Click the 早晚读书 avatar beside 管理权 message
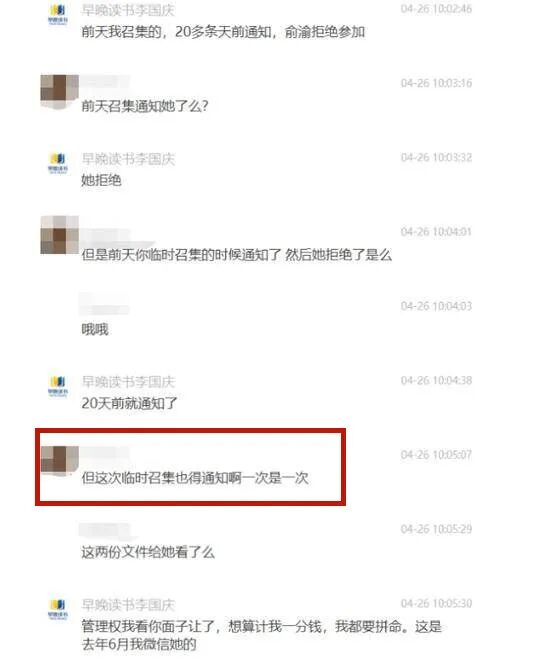 click(58, 609)
